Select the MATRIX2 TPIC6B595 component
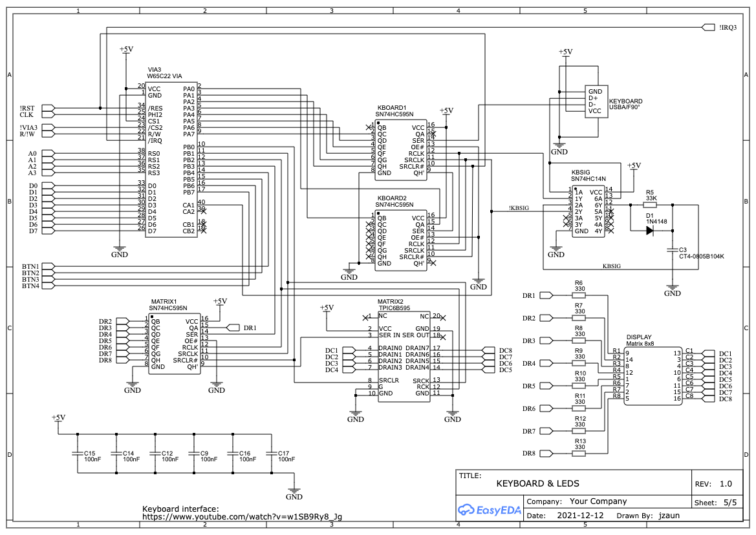The image size is (756, 535). point(404,355)
